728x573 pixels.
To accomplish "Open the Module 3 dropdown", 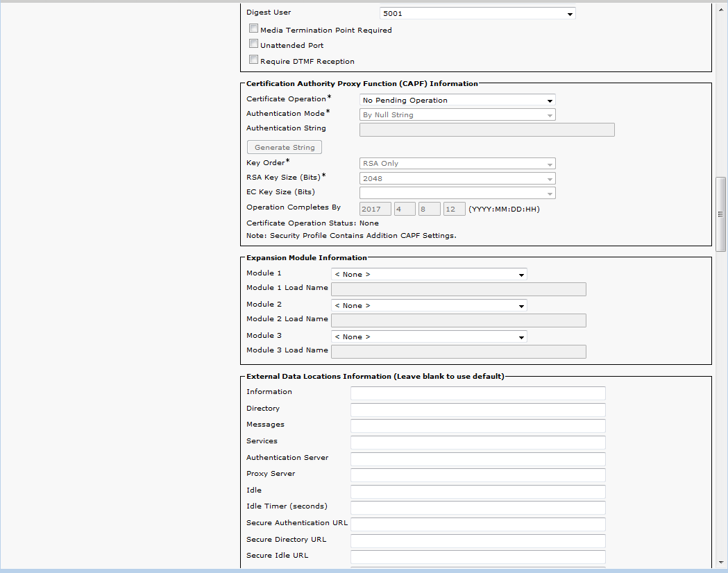I will 429,336.
